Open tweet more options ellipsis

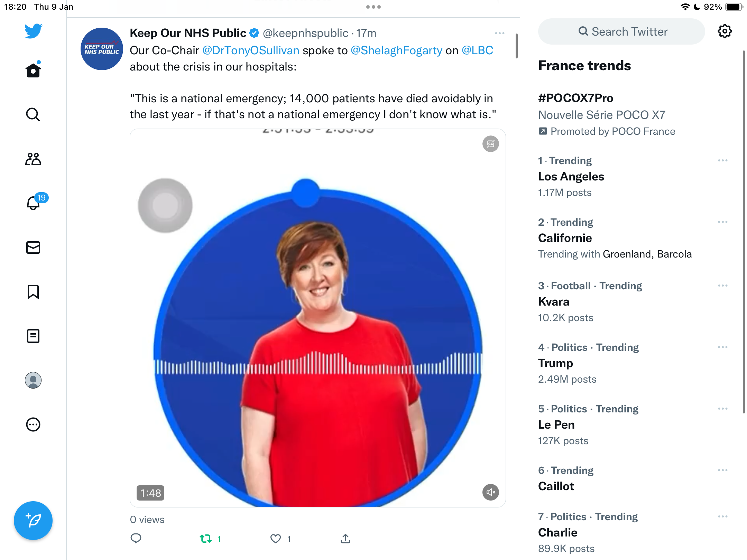(499, 33)
